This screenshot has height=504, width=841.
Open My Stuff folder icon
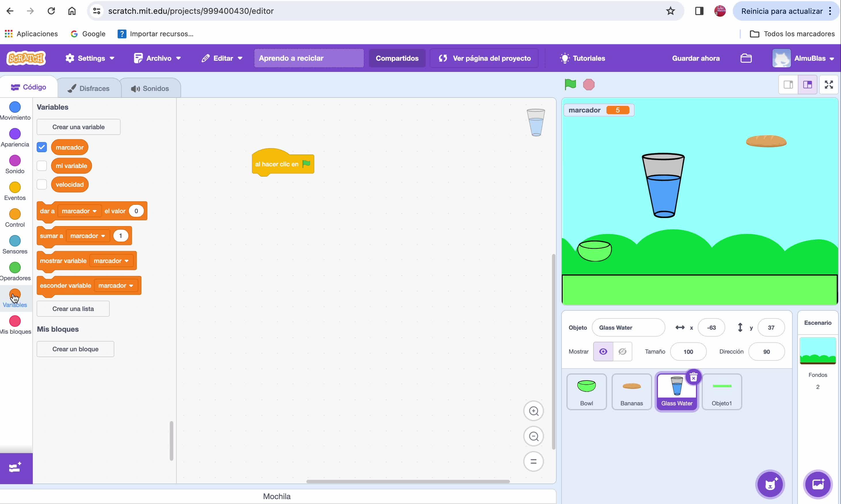click(x=745, y=58)
